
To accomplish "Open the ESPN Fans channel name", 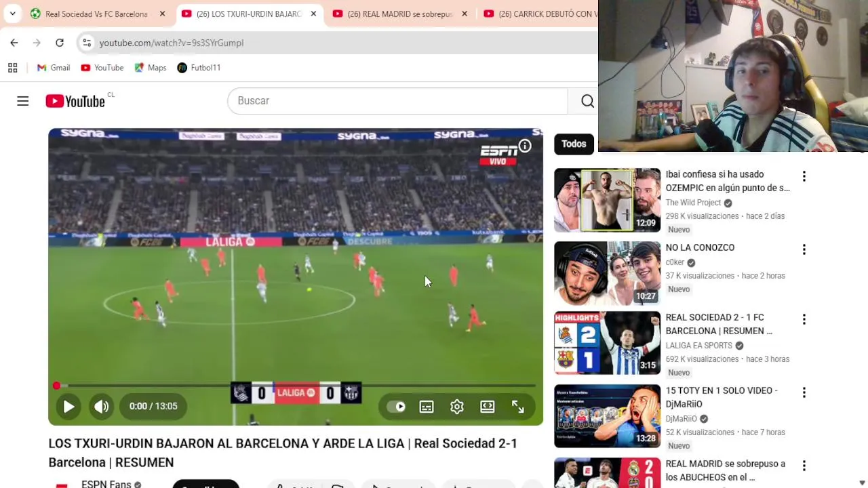I will pos(106,483).
